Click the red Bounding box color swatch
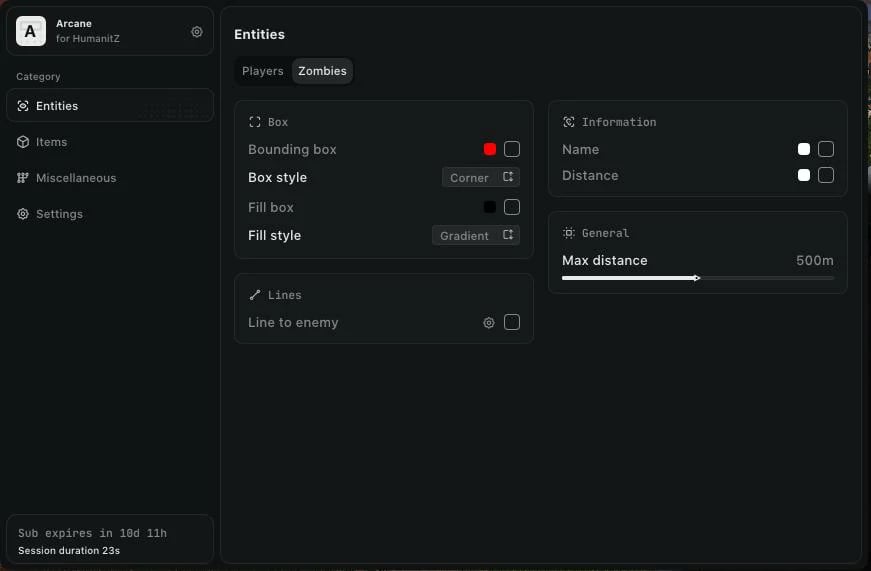This screenshot has height=571, width=871. (490, 149)
